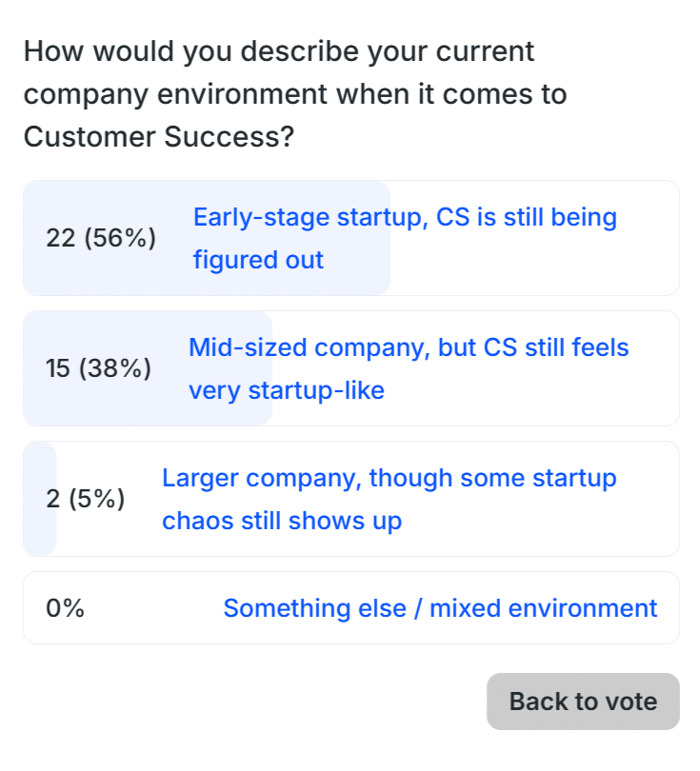Click "figured out" in the first option
Screen dimensions: 700x771
(258, 260)
